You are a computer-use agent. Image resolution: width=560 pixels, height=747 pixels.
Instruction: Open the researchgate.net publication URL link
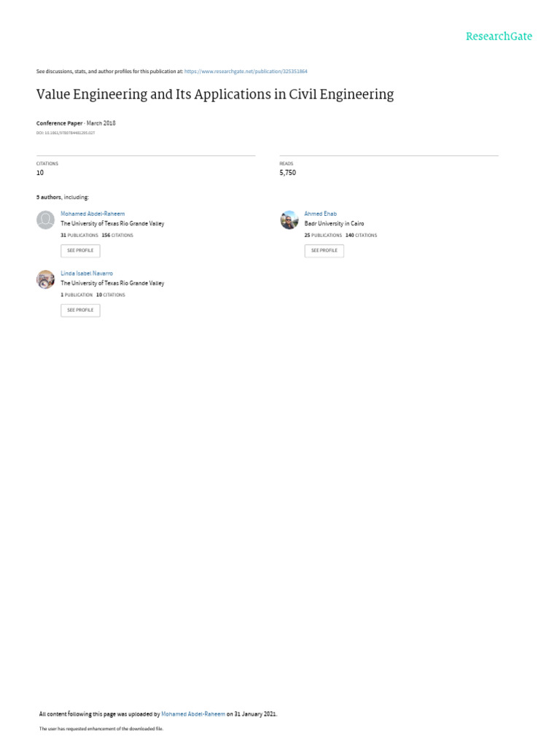point(246,71)
